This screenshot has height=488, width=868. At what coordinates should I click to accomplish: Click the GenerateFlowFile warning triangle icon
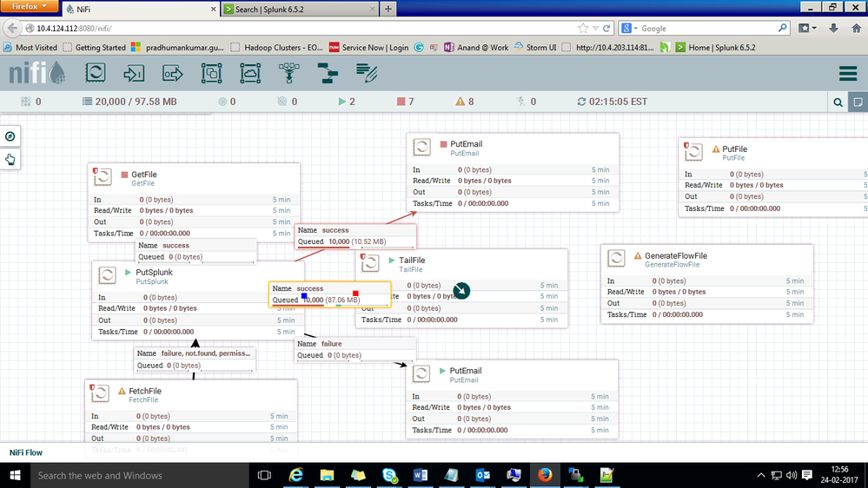[x=638, y=255]
